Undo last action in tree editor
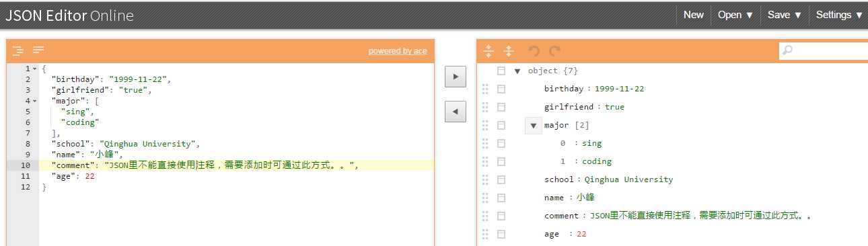Viewport: 868px width, 246px height. pyautogui.click(x=534, y=50)
